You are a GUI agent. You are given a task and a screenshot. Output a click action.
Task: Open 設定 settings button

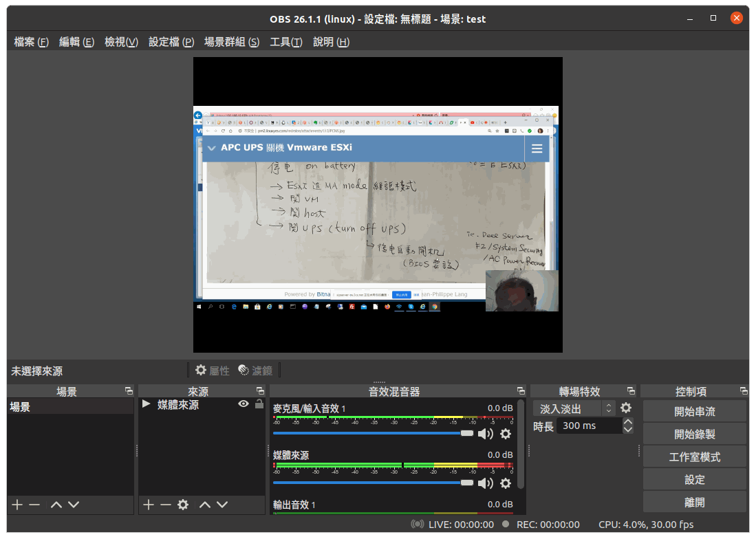695,480
